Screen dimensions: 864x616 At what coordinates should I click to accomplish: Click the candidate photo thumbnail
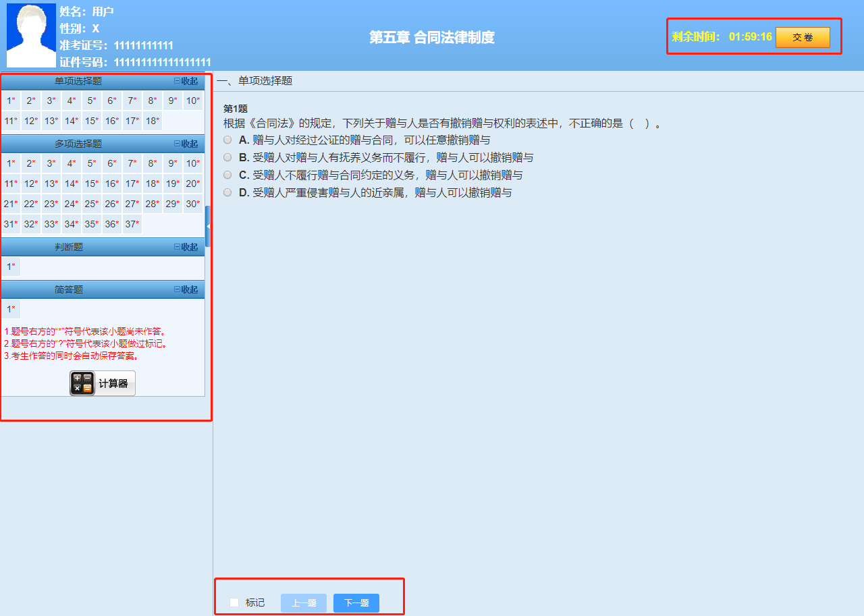click(x=30, y=34)
